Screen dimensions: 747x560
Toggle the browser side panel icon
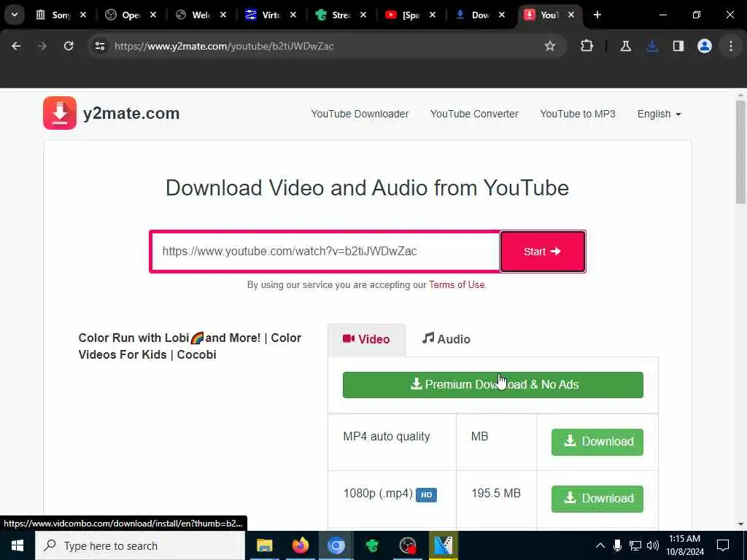[678, 46]
